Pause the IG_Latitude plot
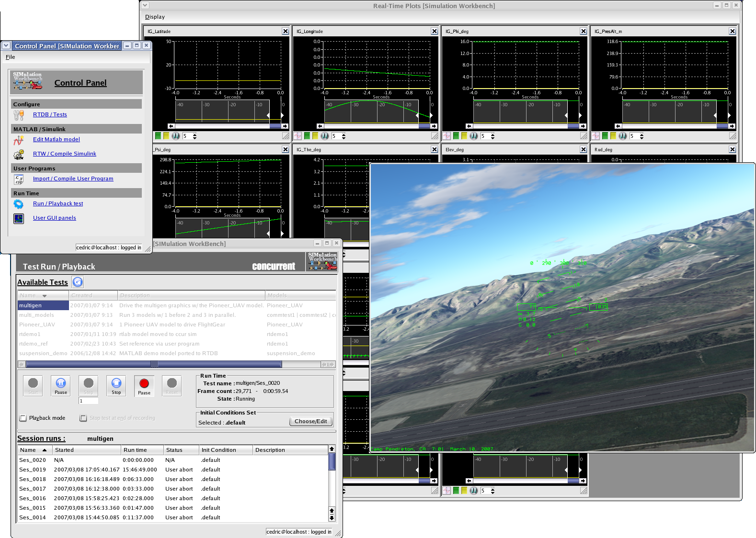The image size is (756, 538). (176, 136)
